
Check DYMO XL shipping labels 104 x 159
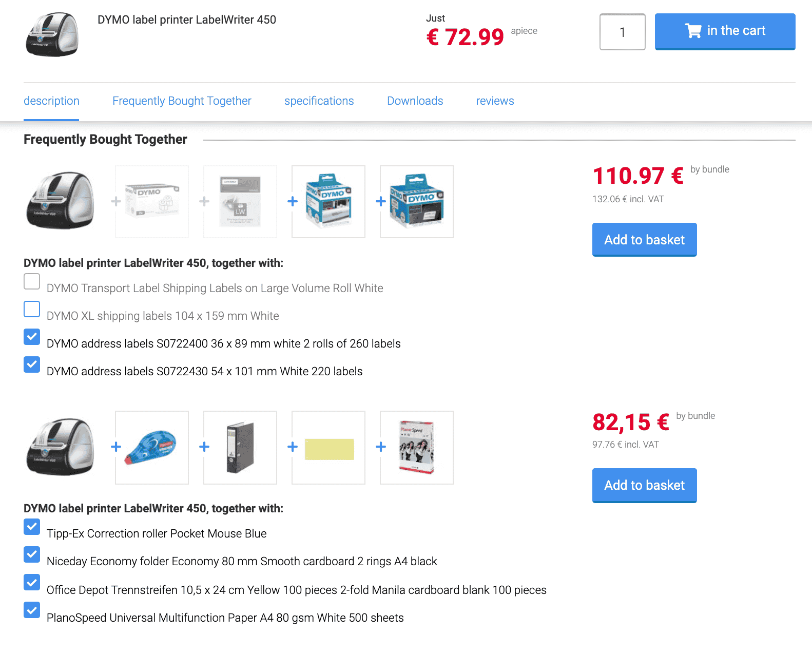32,309
